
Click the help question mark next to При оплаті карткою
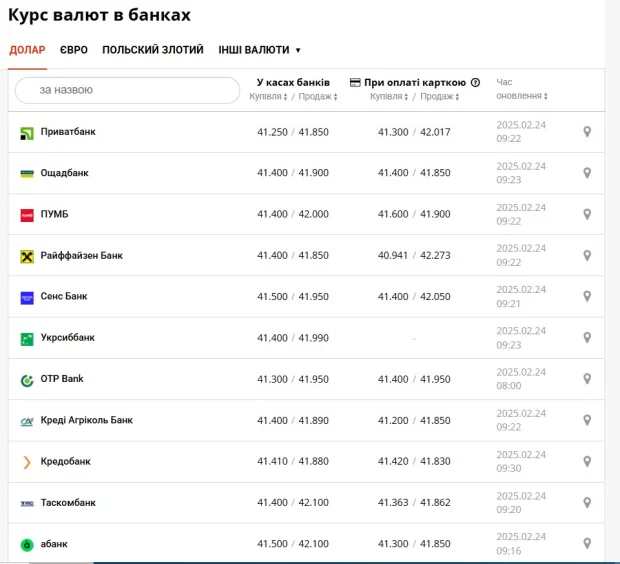(x=475, y=83)
